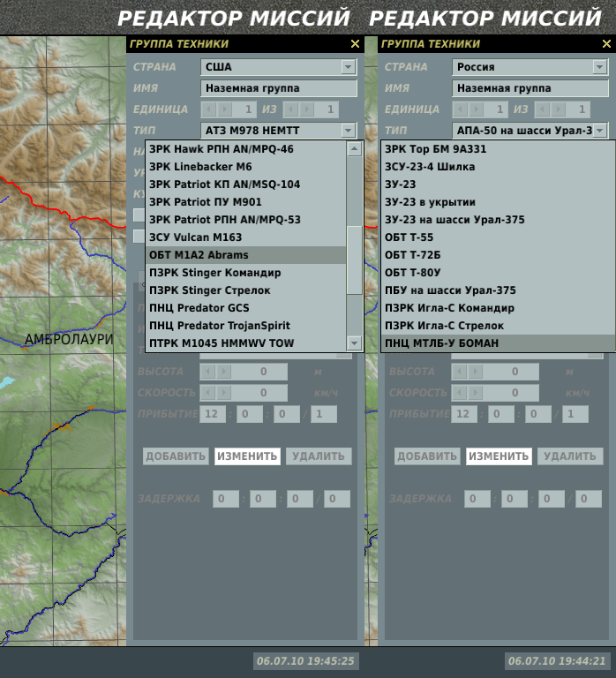
Task: Decrease unit total (ИЗ) arrow in США panel
Action: (x=291, y=109)
